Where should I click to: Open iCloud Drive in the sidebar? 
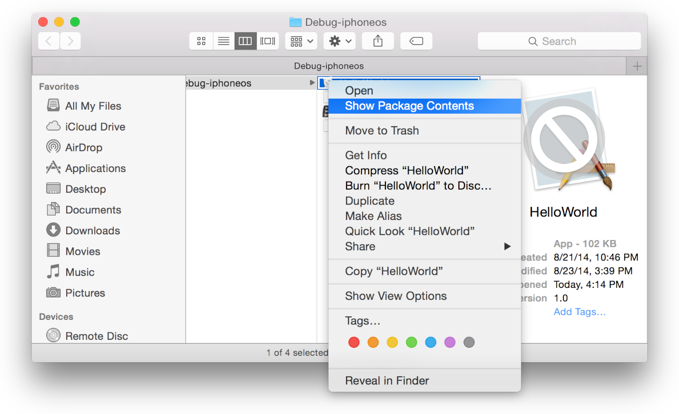coord(95,127)
